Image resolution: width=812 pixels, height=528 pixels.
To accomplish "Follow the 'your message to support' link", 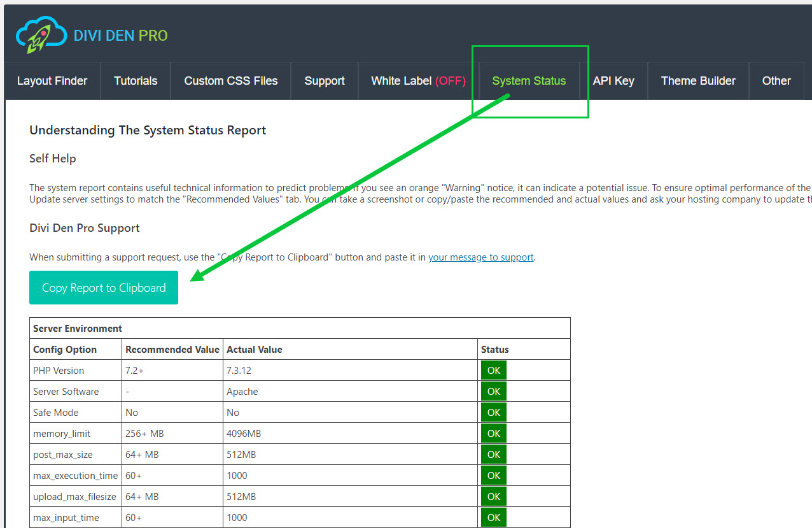I will tap(481, 257).
